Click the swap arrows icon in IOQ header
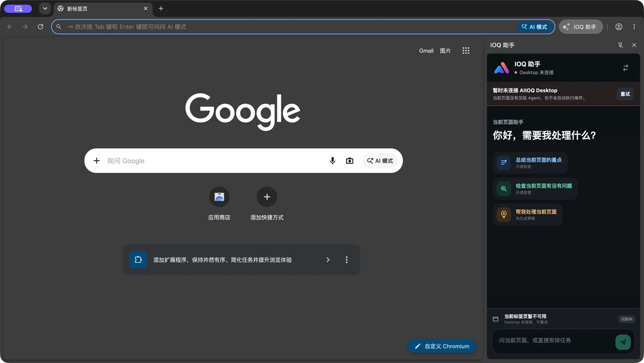Viewport: 644px width, 363px height. point(625,68)
